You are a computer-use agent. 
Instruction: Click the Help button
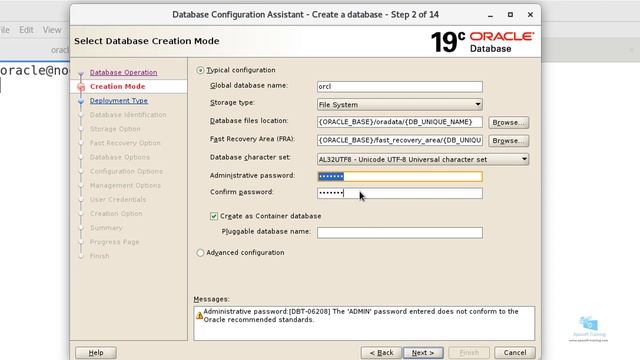(96, 353)
